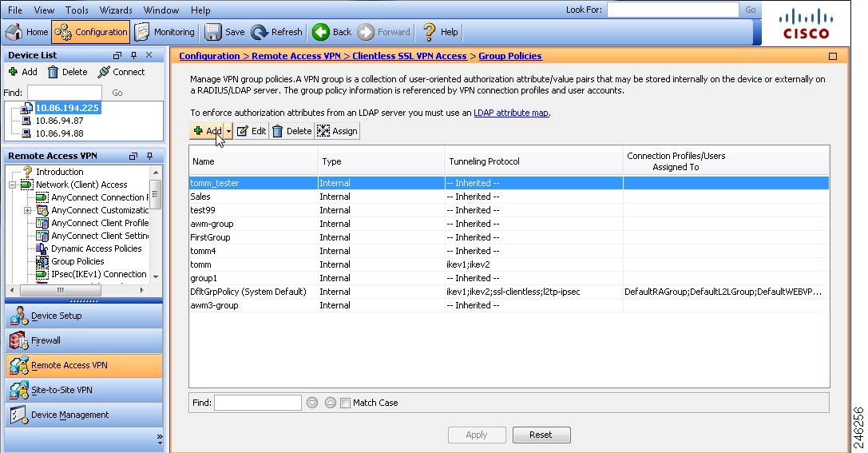
Task: Open AnyConnect Connection Profiles tree item
Action: 100,197
